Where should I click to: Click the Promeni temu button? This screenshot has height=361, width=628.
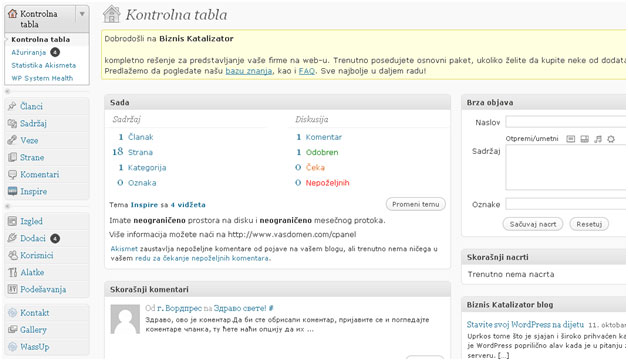click(x=416, y=204)
